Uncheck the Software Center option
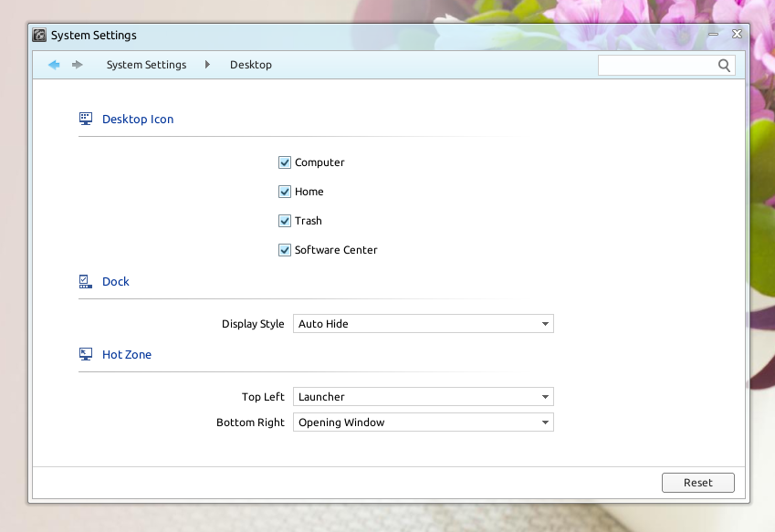Image resolution: width=775 pixels, height=532 pixels. (285, 249)
